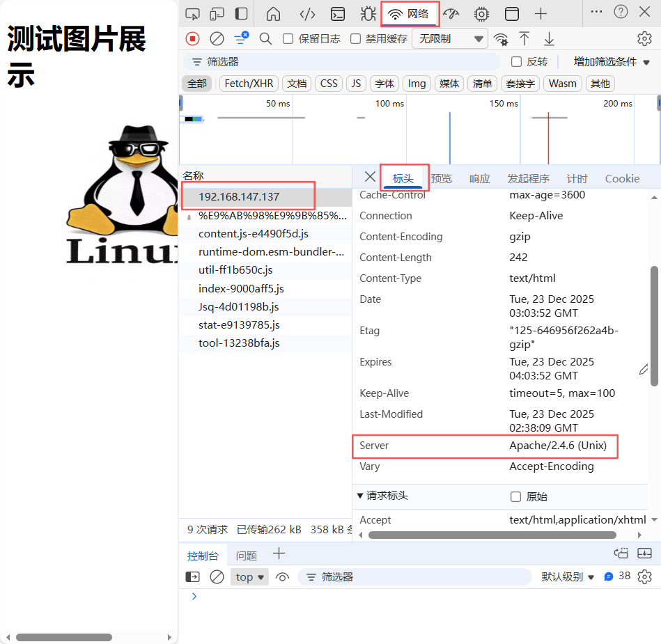Screen dimensions: 661x644
Task: Open the DevTools three-dots menu
Action: (x=596, y=12)
